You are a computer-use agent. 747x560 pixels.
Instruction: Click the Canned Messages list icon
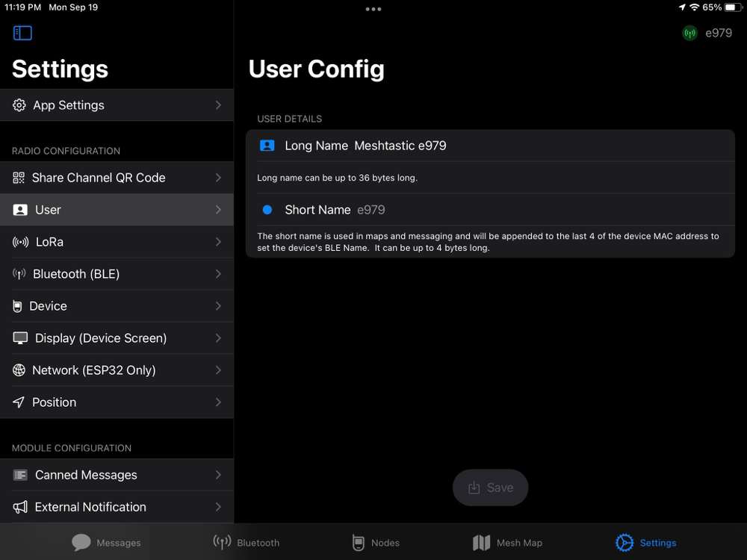click(20, 475)
